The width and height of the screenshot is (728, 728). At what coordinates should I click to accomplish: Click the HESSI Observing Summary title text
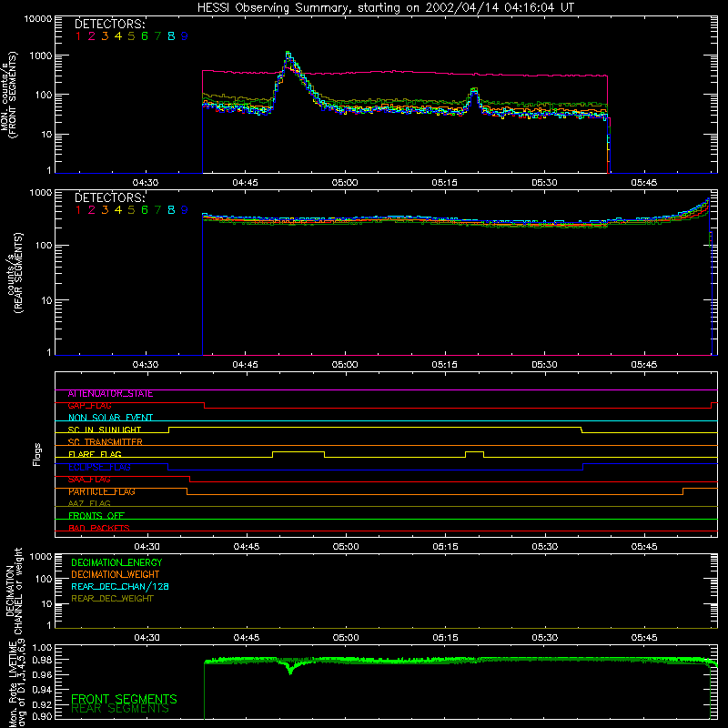(x=385, y=8)
